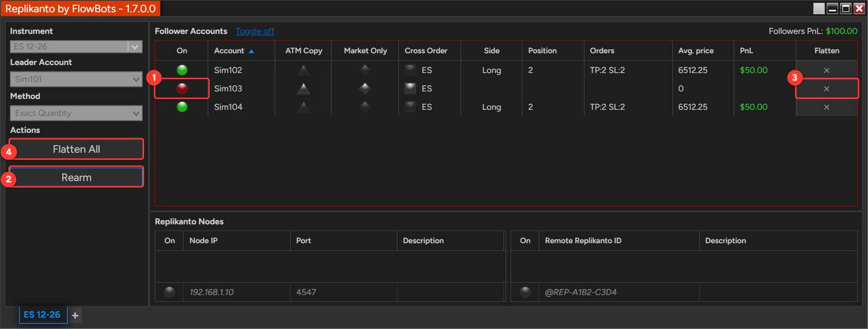This screenshot has height=329, width=868.
Task: Click the blank button left of minimize
Action: (819, 8)
